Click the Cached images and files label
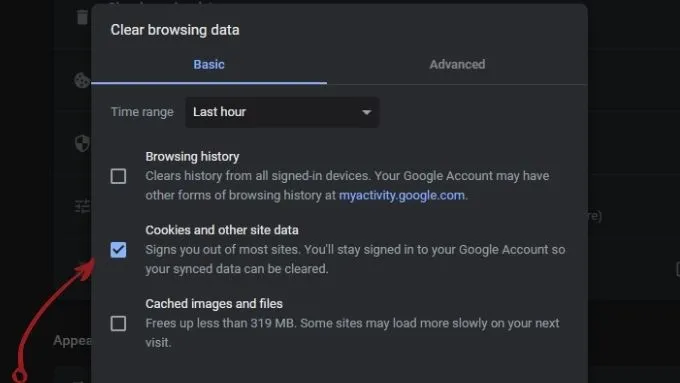680x383 pixels. [x=214, y=304]
